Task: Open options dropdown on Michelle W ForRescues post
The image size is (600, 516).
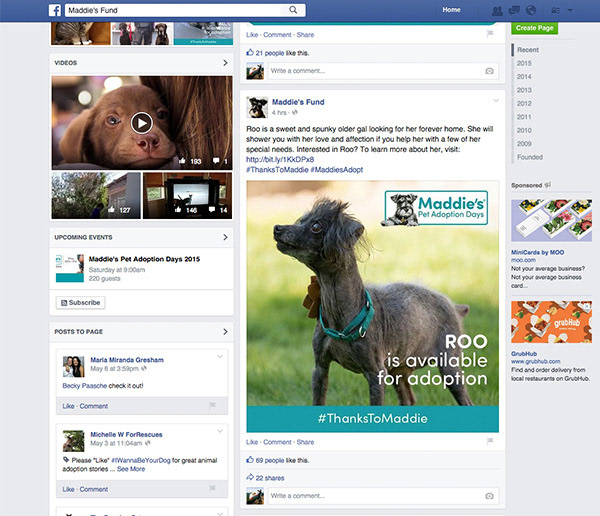Action: click(220, 431)
